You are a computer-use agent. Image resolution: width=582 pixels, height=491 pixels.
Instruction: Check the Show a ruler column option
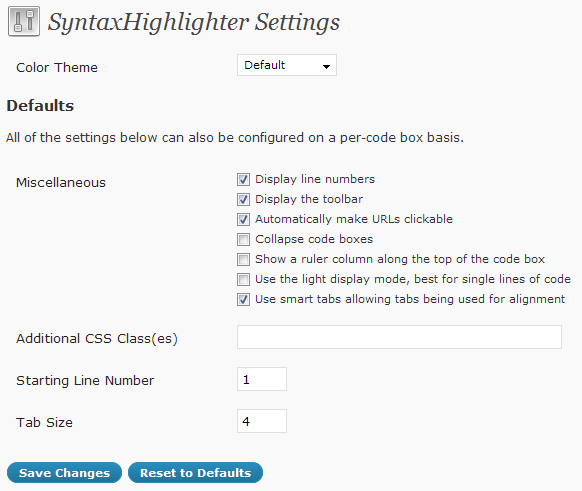click(243, 259)
